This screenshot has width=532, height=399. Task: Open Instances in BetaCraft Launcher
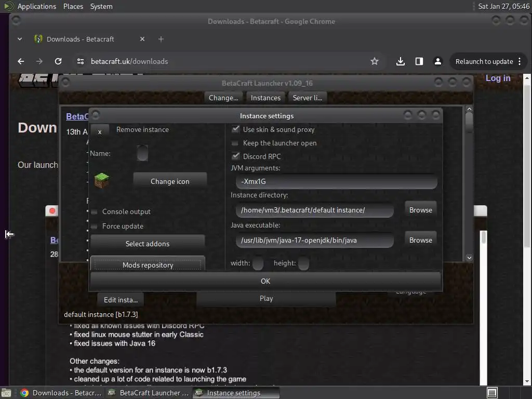265,98
